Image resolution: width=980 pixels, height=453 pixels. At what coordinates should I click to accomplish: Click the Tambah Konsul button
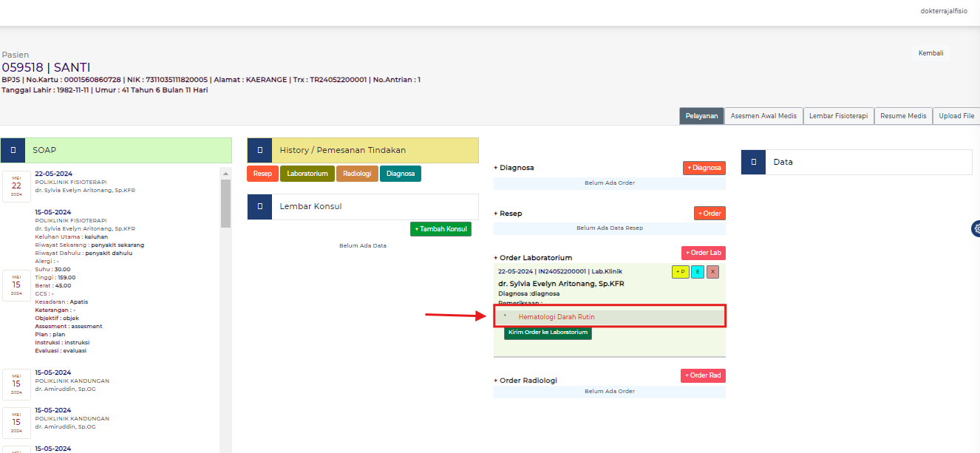[x=440, y=229]
